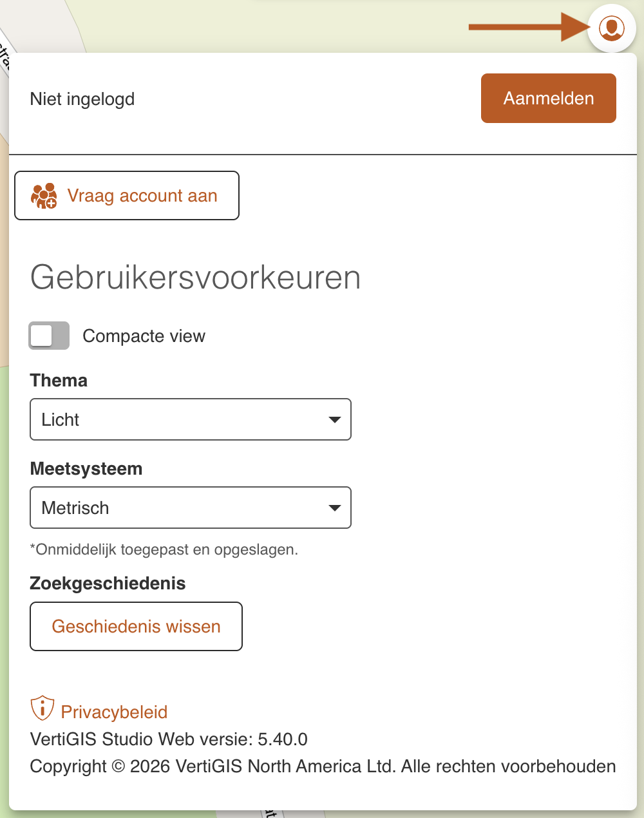Click the orange arrow pointing at profile icon
644x818 pixels.
tap(528, 27)
